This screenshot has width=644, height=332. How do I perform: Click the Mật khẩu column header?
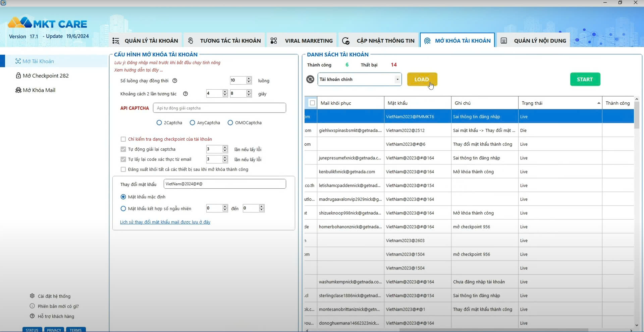pyautogui.click(x=418, y=103)
